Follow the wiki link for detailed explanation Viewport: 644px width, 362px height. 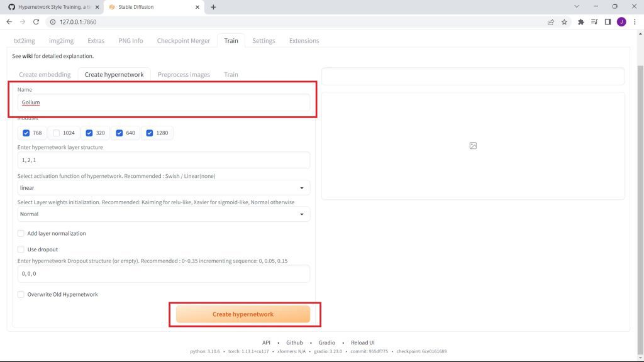(28, 56)
